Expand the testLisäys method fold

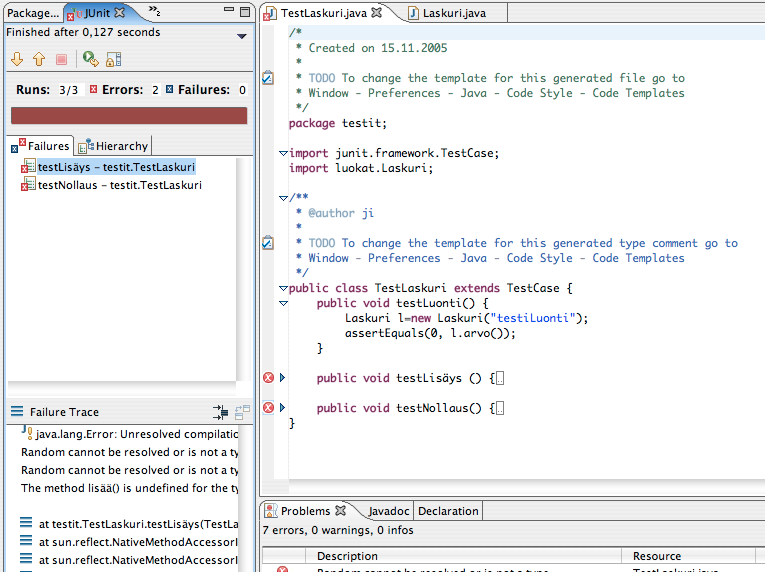click(282, 377)
